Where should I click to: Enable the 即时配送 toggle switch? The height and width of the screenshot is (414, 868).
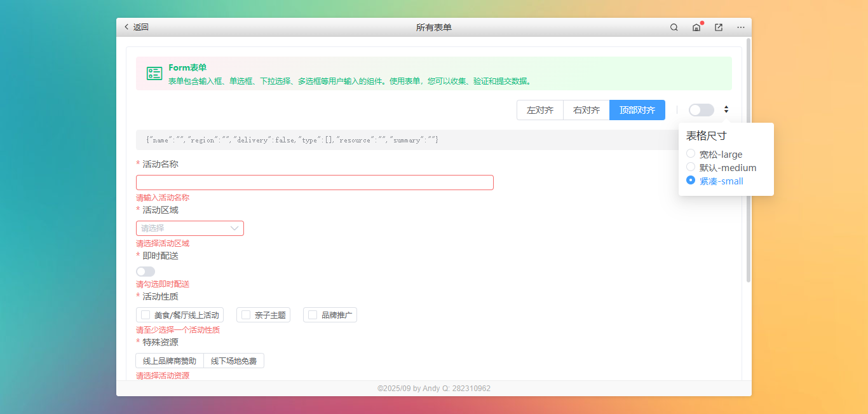click(145, 271)
